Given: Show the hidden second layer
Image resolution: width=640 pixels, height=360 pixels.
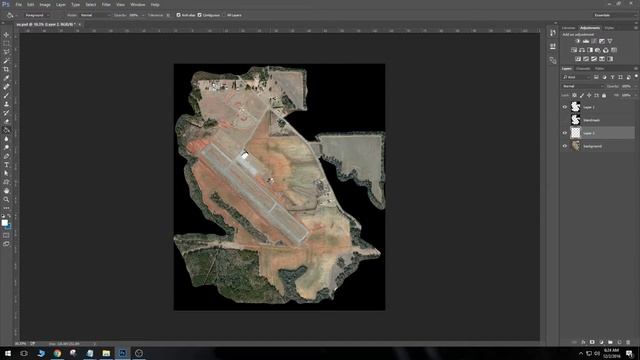Looking at the screenshot, I should (565, 120).
